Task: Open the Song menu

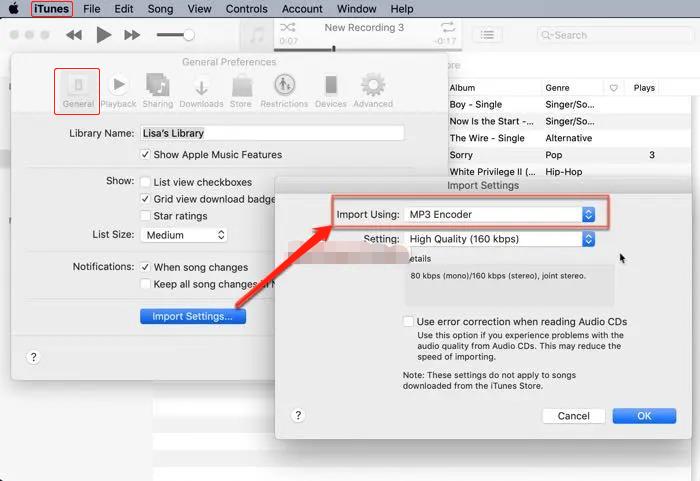Action: [x=160, y=8]
